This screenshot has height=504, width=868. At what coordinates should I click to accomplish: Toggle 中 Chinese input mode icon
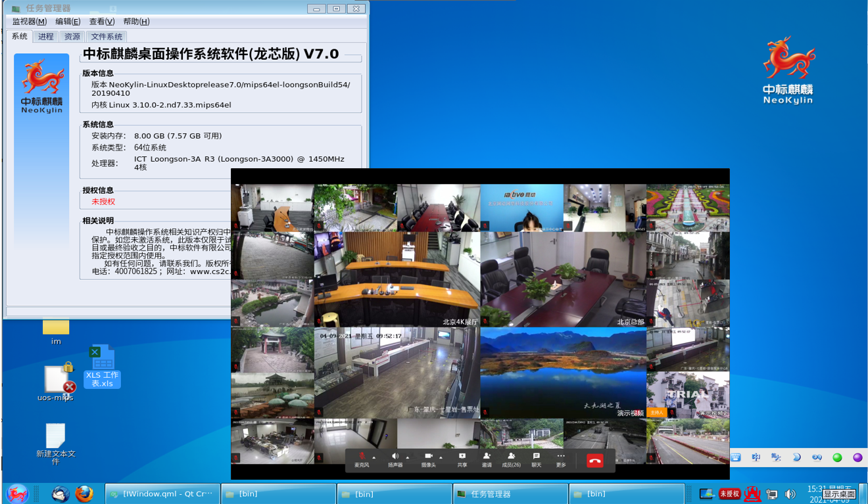756,457
